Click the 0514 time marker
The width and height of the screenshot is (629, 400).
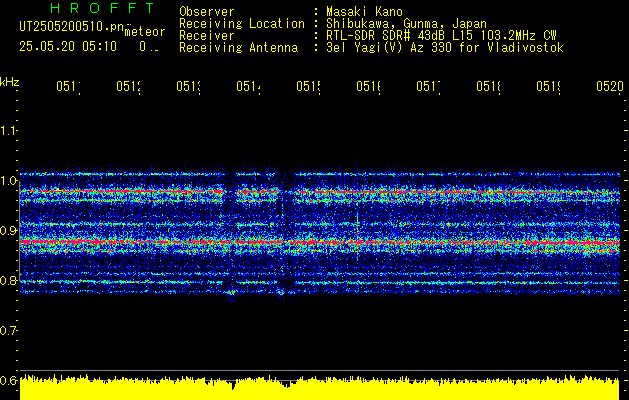click(248, 86)
